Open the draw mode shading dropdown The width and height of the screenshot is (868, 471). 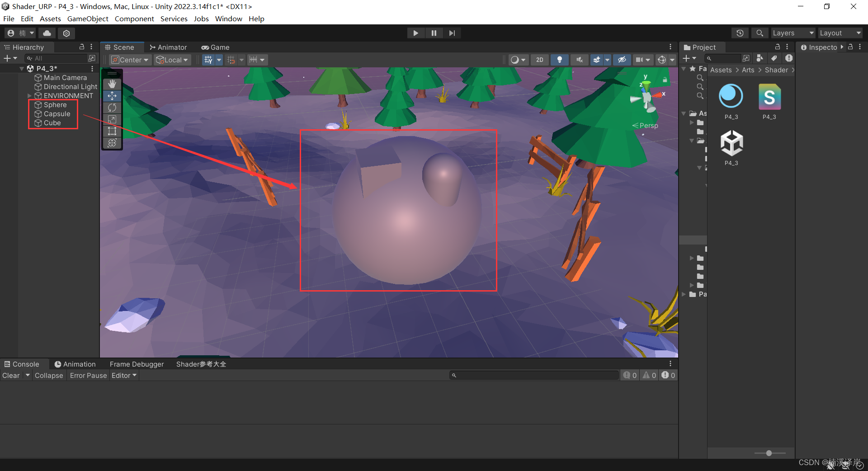click(x=518, y=60)
